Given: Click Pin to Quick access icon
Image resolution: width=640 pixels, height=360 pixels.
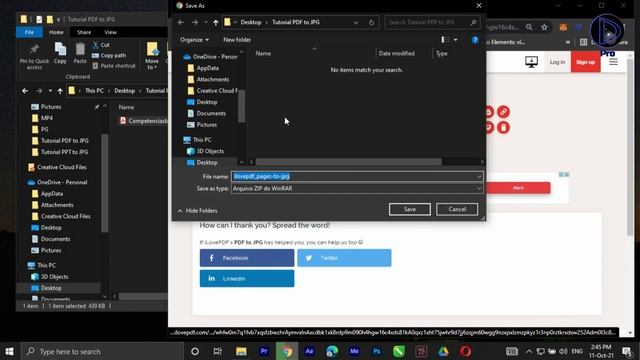Looking at the screenshot, I should [x=34, y=56].
